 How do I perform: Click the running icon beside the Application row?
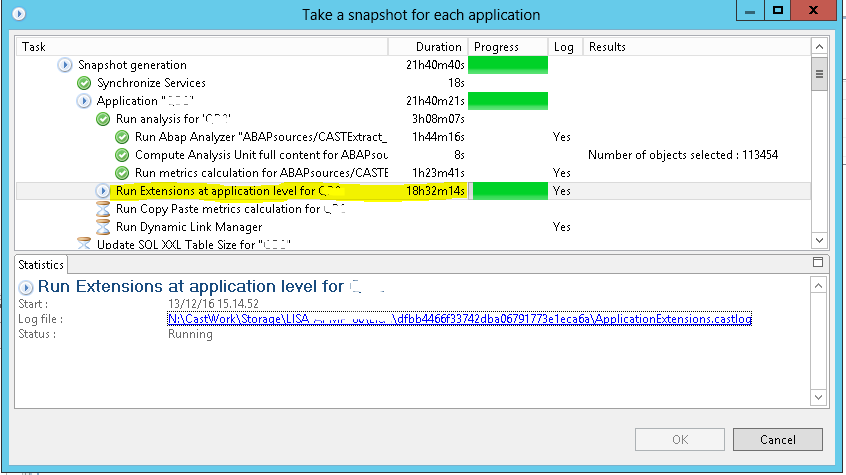tap(84, 101)
